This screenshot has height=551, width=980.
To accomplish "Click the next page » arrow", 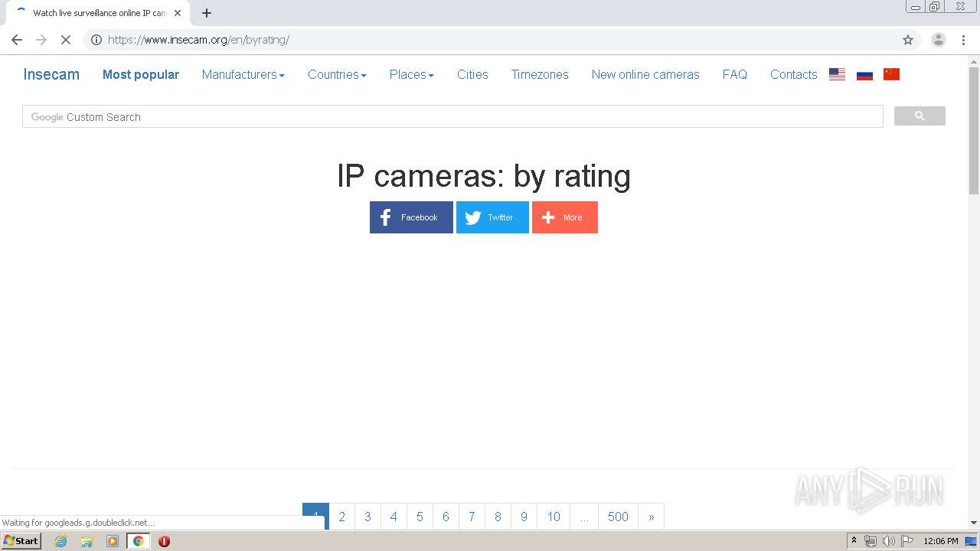I will pyautogui.click(x=651, y=517).
